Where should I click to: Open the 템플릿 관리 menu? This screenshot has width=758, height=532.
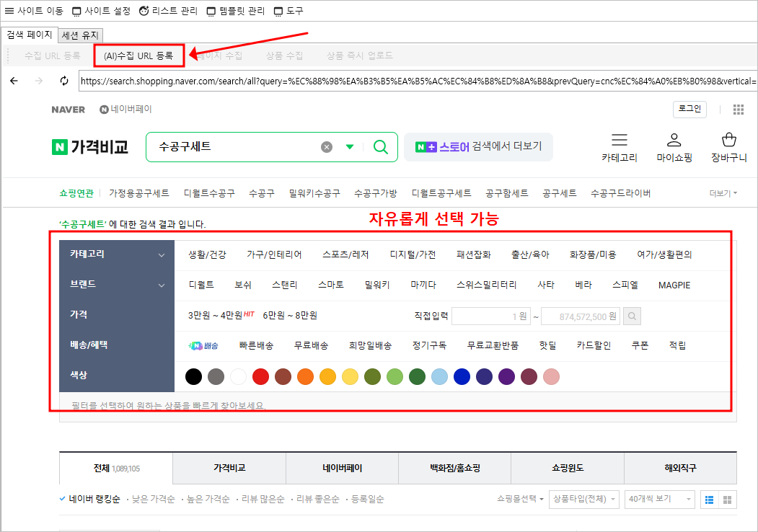tap(235, 11)
